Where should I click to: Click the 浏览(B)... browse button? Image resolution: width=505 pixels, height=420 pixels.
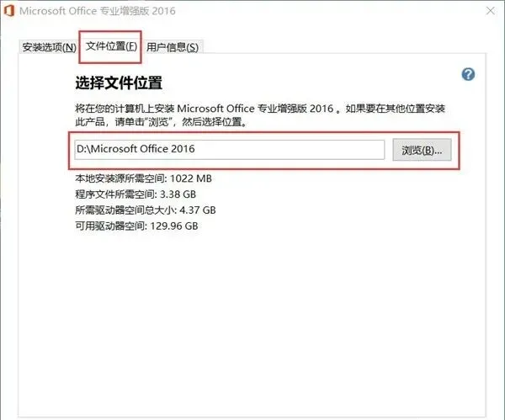tap(422, 150)
